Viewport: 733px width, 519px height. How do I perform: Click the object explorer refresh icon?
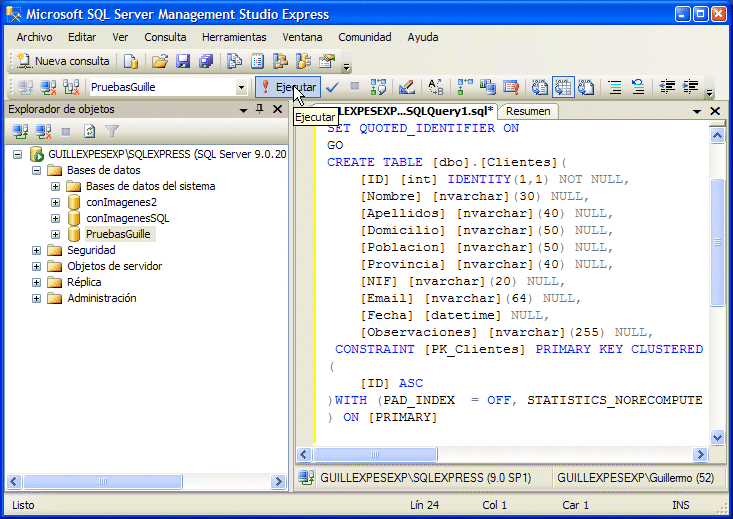[90, 131]
